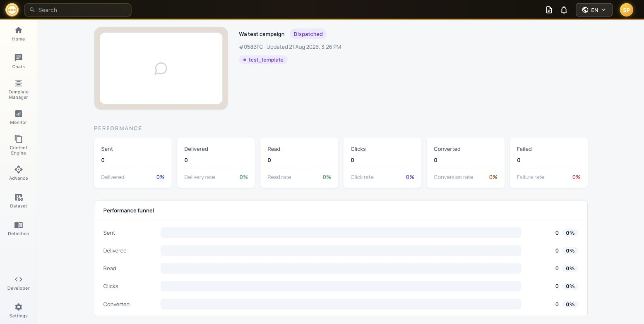644x324 pixels.
Task: Click the Wa test campaign title
Action: [262, 34]
